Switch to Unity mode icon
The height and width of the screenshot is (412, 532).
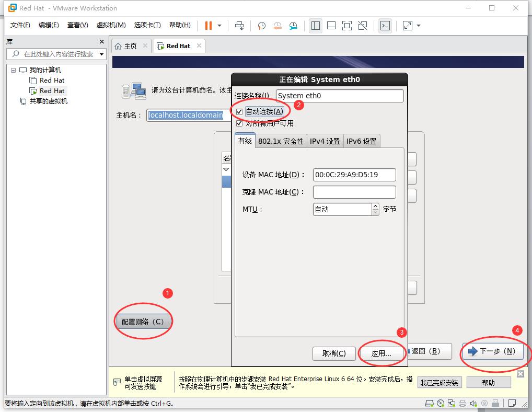[x=363, y=26]
